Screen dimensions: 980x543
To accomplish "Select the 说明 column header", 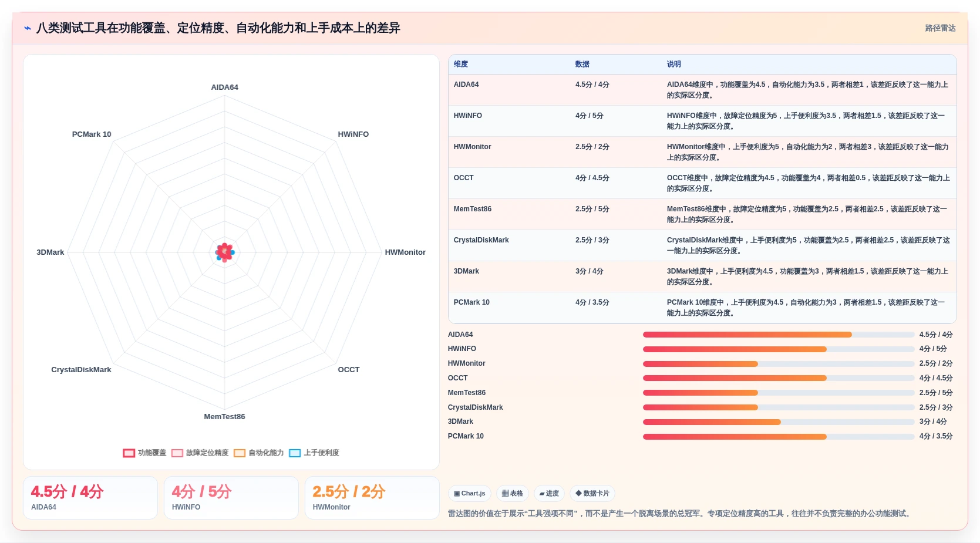I will tap(674, 65).
